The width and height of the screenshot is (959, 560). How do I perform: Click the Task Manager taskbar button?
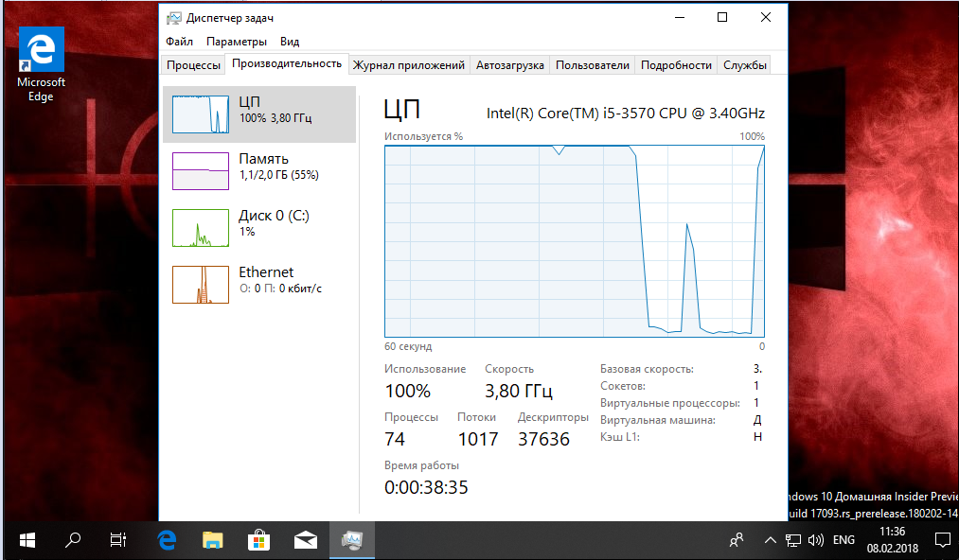coord(351,540)
